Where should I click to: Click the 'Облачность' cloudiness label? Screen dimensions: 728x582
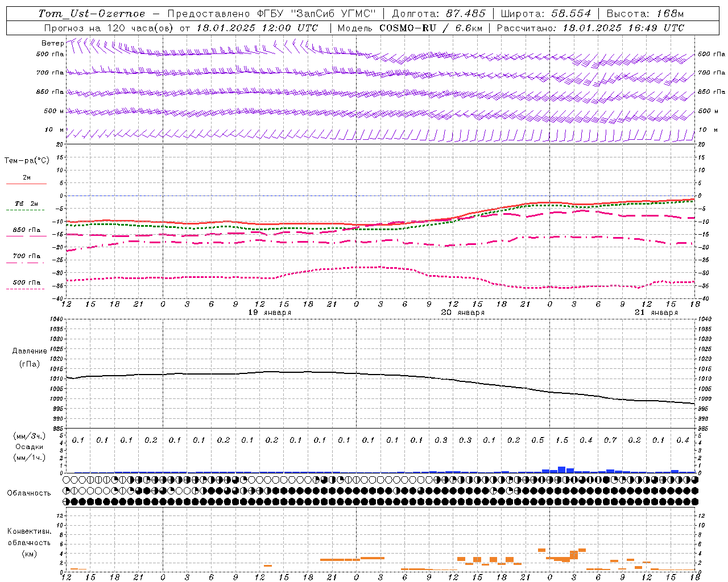[29, 493]
